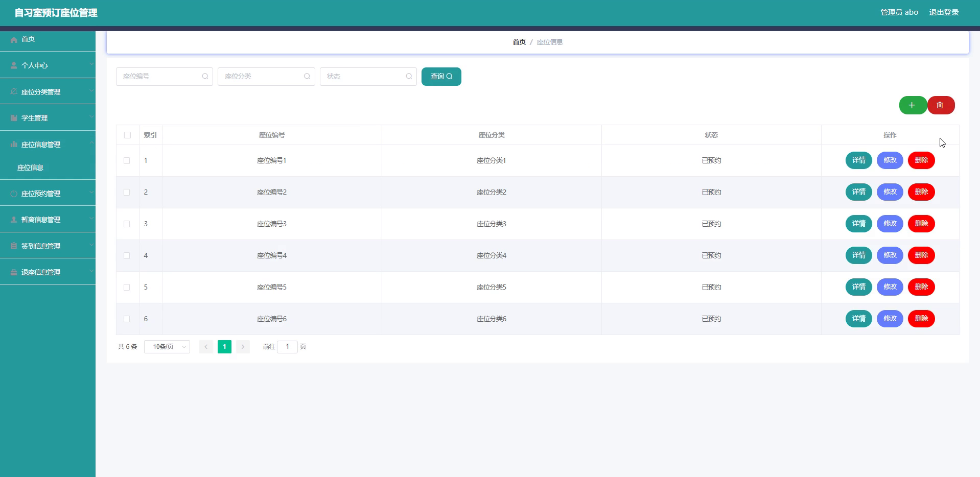Click 修改 for 座位编号3
The width and height of the screenshot is (980, 477).
click(x=890, y=224)
